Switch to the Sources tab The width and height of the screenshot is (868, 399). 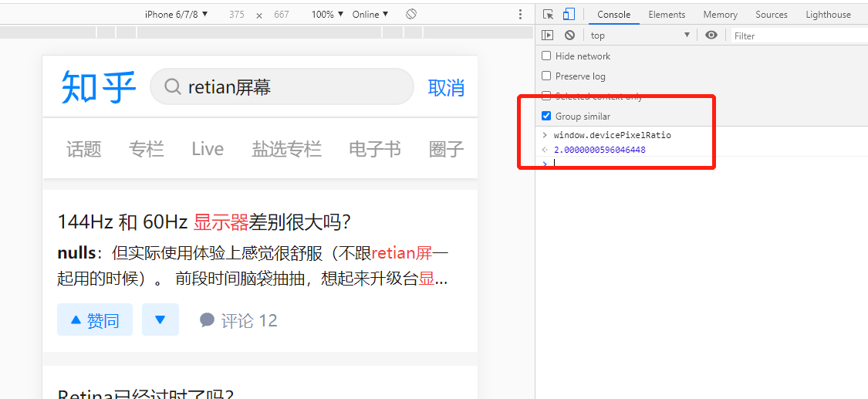(x=771, y=15)
